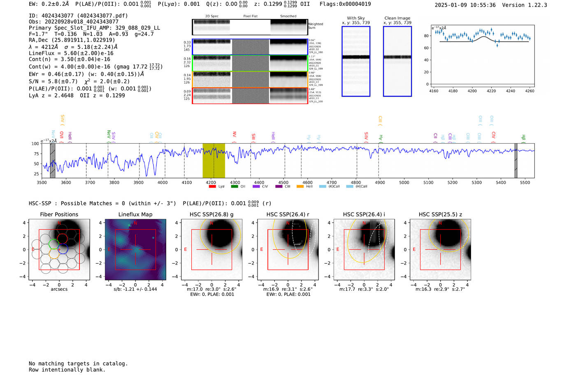Viewport: 576px width, 392px height.
Task: Click the hatched gray band near 3540Å
Action: coord(53,161)
